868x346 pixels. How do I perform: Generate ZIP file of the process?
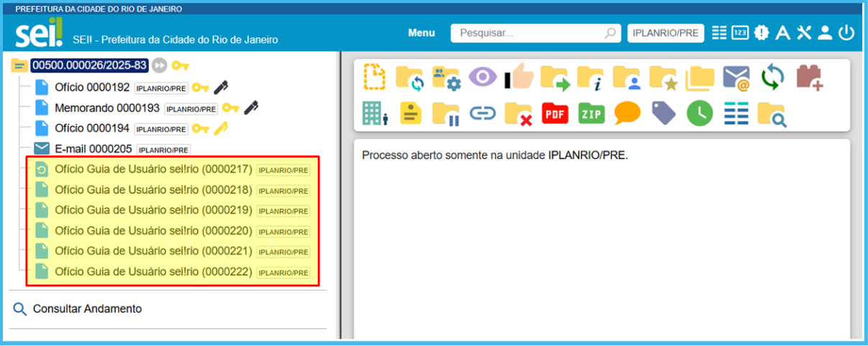pos(591,114)
